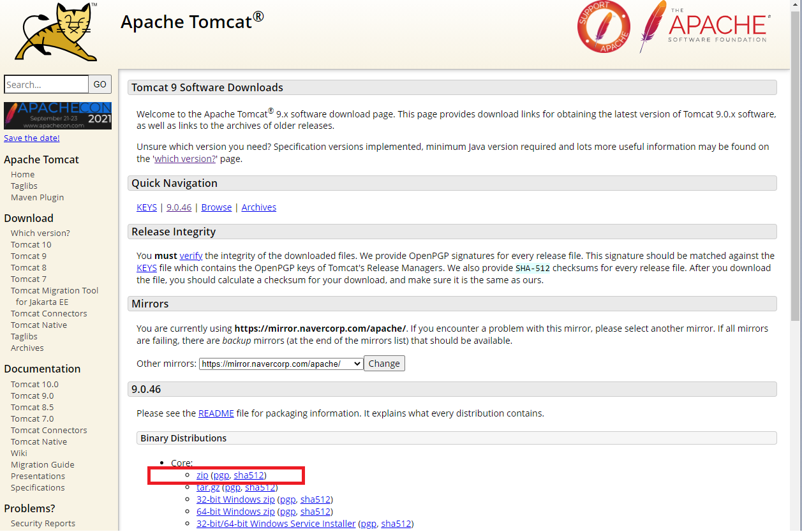Viewport: 802px width, 532px height.
Task: Open the mirror selection dropdown
Action: coord(281,364)
